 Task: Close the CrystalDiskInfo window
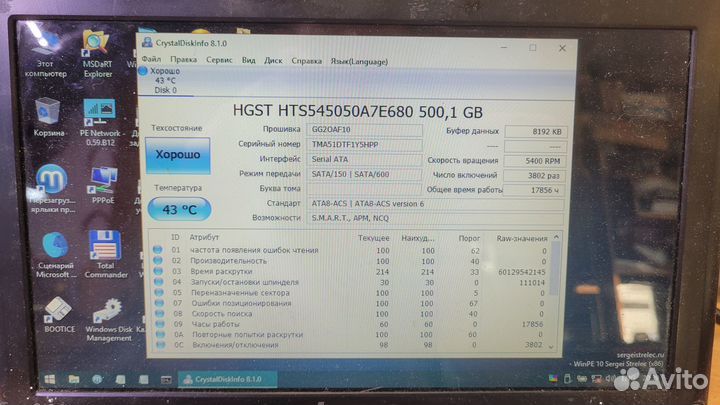[x=562, y=48]
